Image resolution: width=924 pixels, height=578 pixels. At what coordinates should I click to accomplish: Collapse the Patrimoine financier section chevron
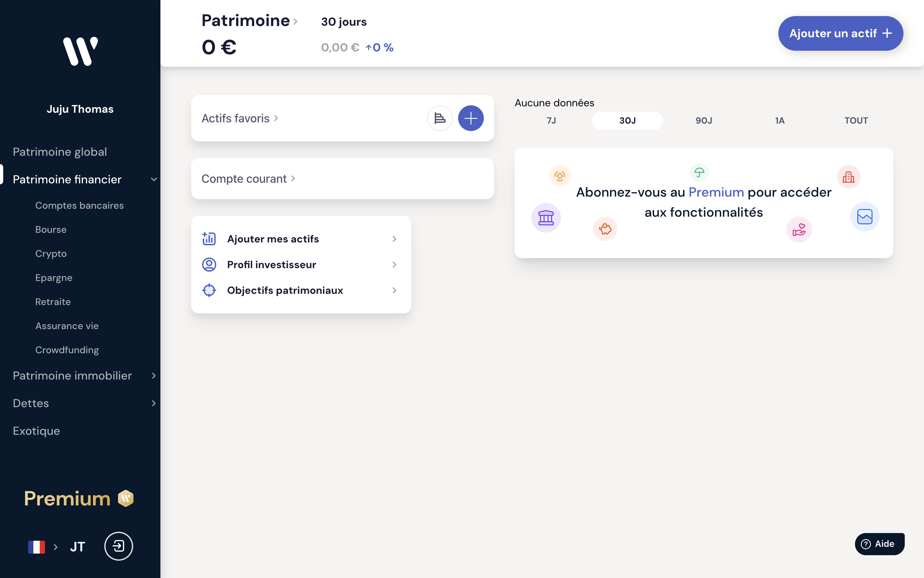pyautogui.click(x=153, y=179)
